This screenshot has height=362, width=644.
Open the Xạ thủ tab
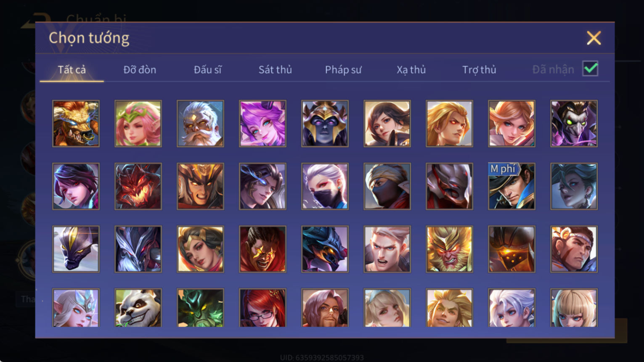coord(411,69)
